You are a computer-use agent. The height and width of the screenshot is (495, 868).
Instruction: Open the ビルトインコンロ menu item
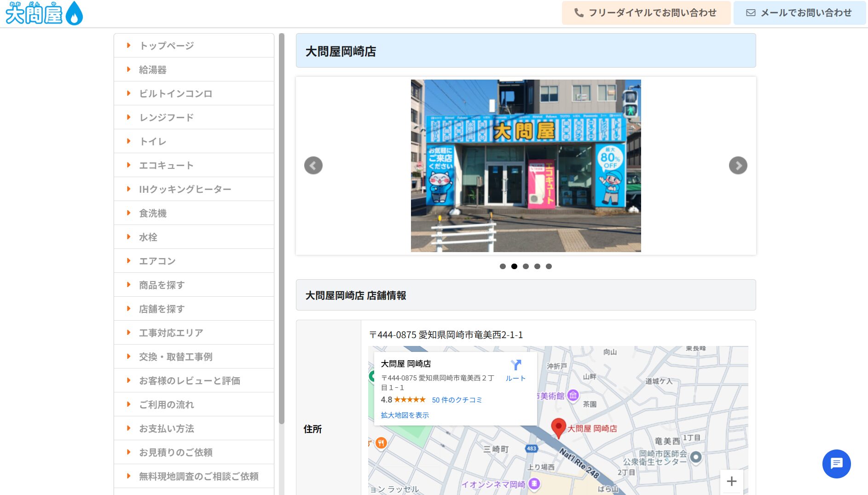point(194,93)
